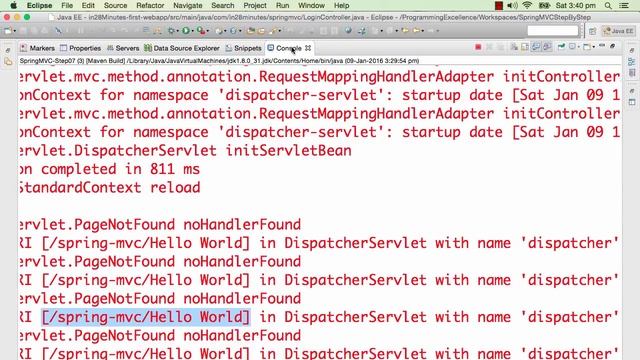The height and width of the screenshot is (360, 640).
Task: Open the Data Source Explorer tab
Action: tap(182, 48)
